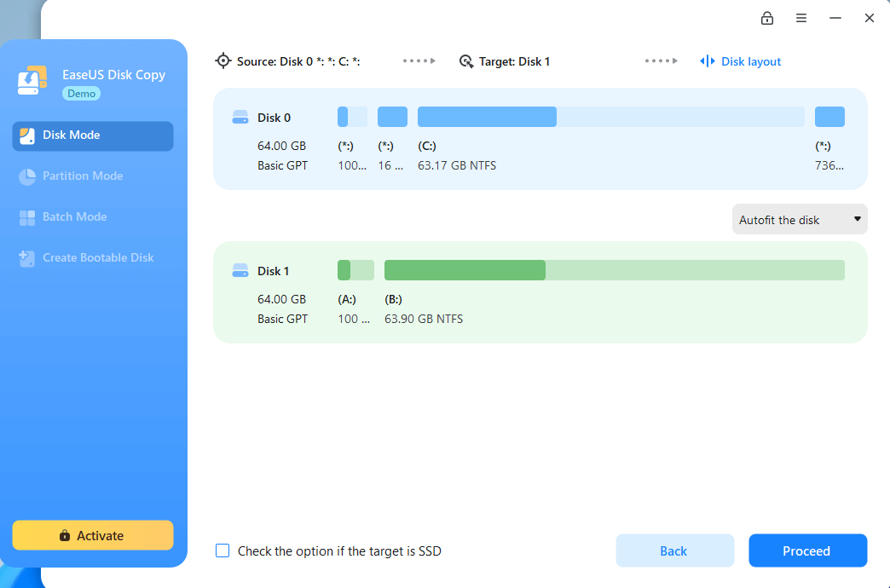The width and height of the screenshot is (890, 588).
Task: Click the Disk layout step icon
Action: coord(708,61)
